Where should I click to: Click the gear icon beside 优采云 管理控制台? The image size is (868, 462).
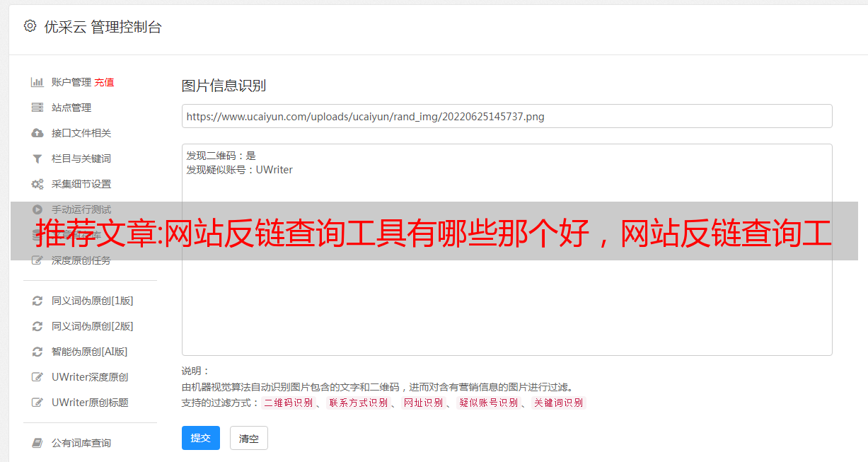30,26
